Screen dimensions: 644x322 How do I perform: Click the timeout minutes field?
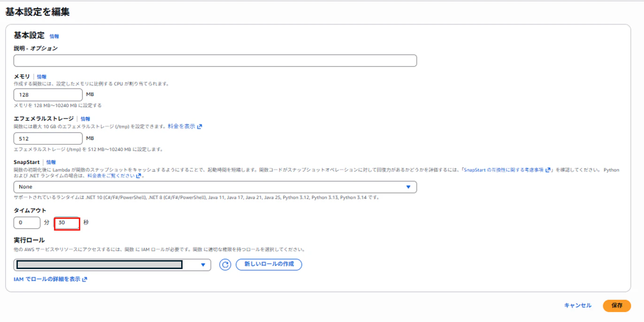[27, 223]
